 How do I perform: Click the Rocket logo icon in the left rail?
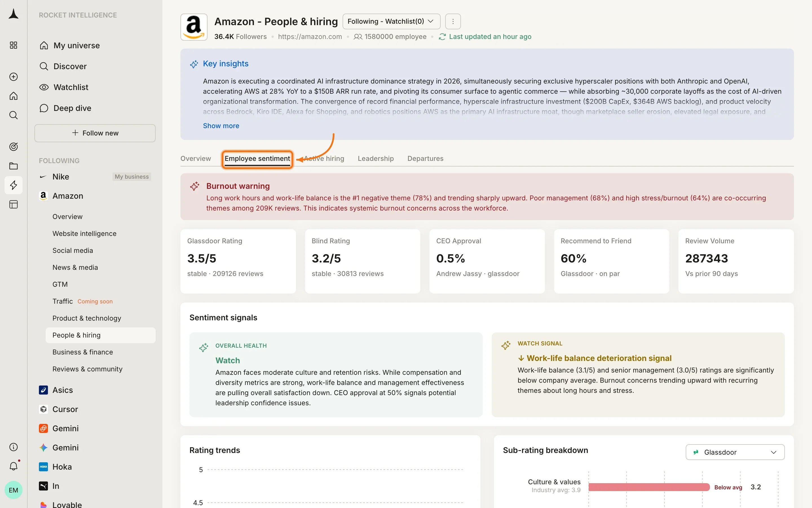coord(14,14)
